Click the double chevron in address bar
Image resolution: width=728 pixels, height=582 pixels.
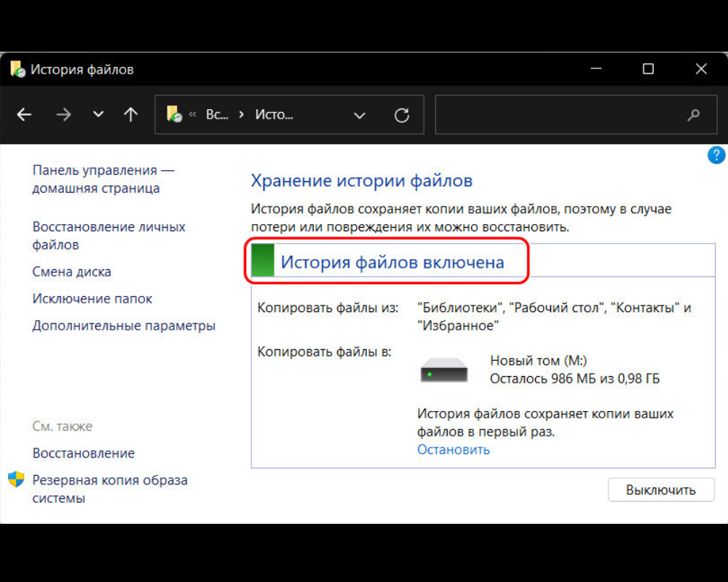[193, 115]
